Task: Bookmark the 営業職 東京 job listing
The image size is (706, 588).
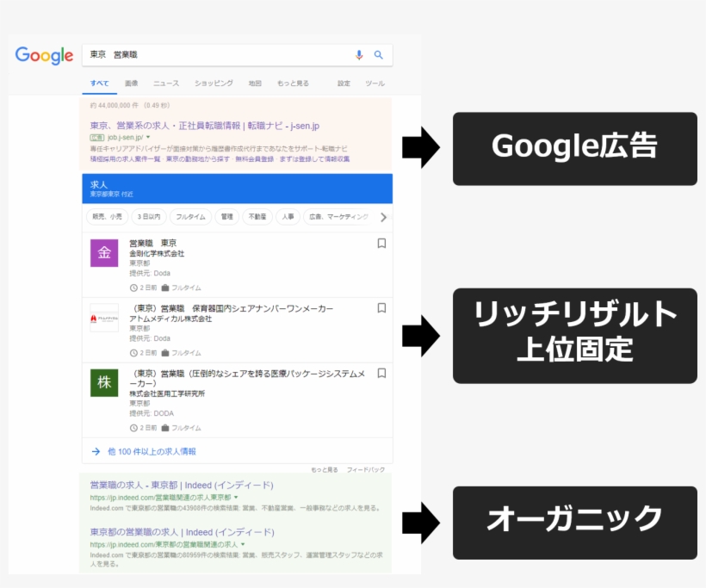Action: click(381, 243)
